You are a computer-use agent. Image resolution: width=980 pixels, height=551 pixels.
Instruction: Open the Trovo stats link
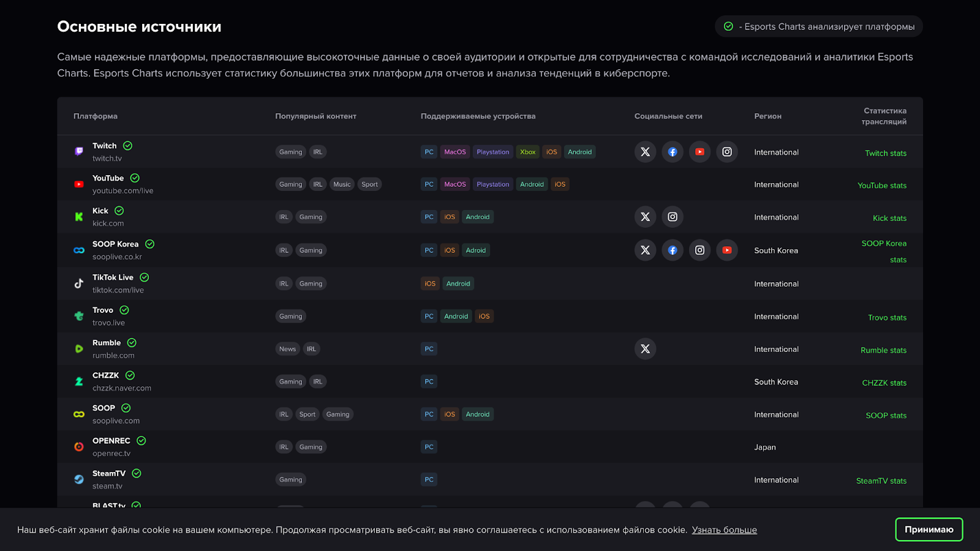coord(887,317)
